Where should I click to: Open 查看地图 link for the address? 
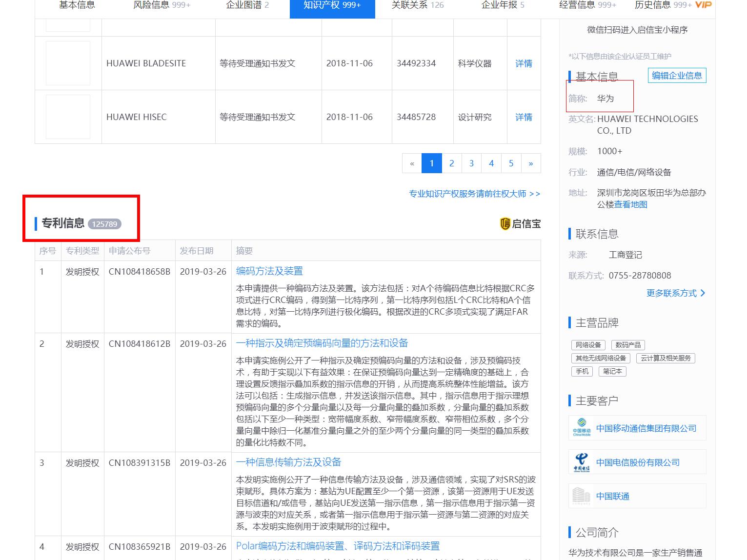(631, 204)
